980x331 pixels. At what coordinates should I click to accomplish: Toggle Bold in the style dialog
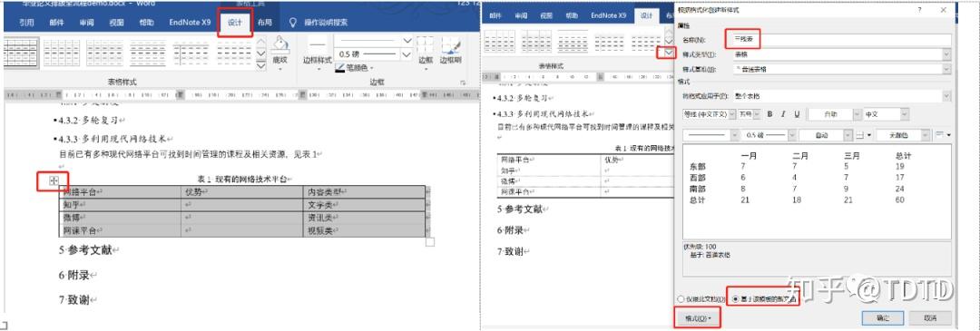coord(770,114)
